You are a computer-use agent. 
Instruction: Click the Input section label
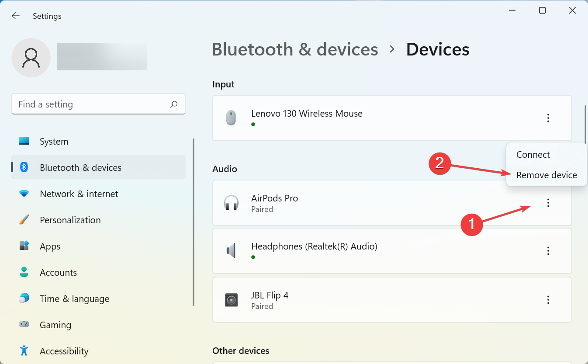tap(223, 84)
